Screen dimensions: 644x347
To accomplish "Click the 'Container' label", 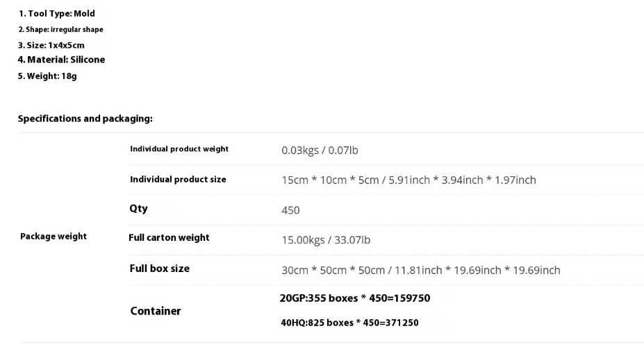I will (x=155, y=311).
